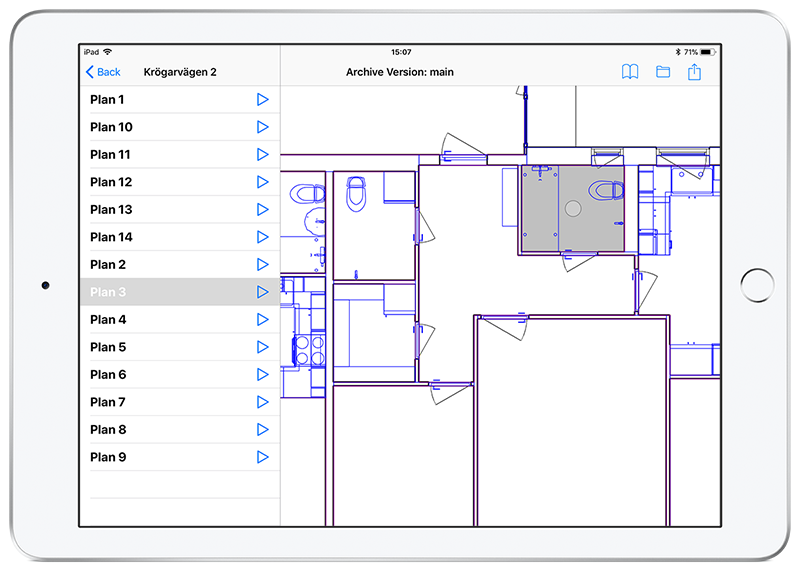The width and height of the screenshot is (800, 571).
Task: Tap the share icon in toolbar
Action: (694, 72)
